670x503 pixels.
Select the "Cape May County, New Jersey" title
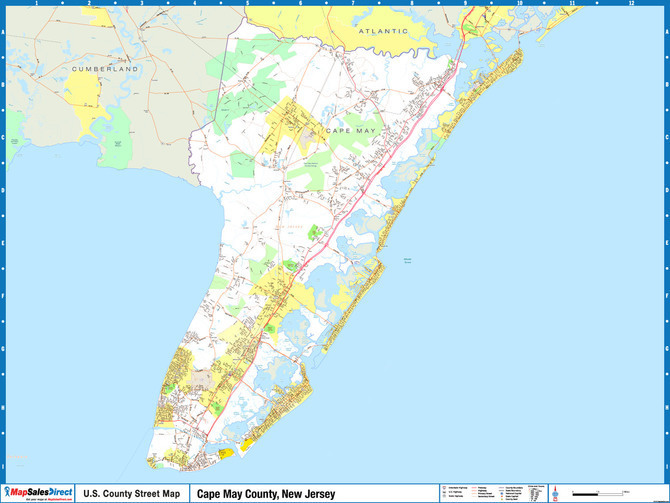pos(266,494)
